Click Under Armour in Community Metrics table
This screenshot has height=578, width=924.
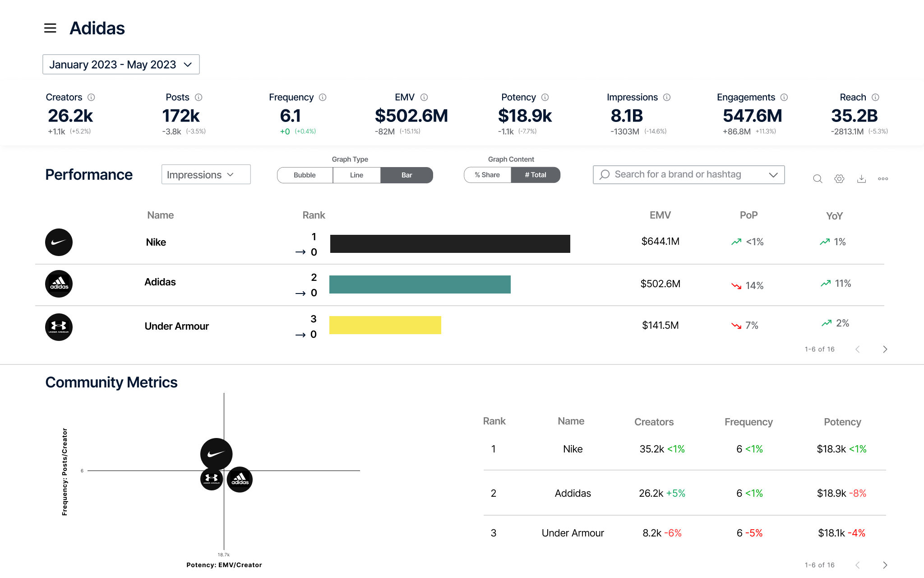coord(573,533)
